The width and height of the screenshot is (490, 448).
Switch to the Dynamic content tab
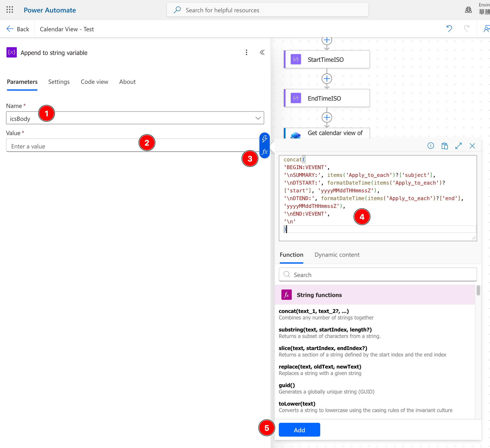tap(337, 255)
